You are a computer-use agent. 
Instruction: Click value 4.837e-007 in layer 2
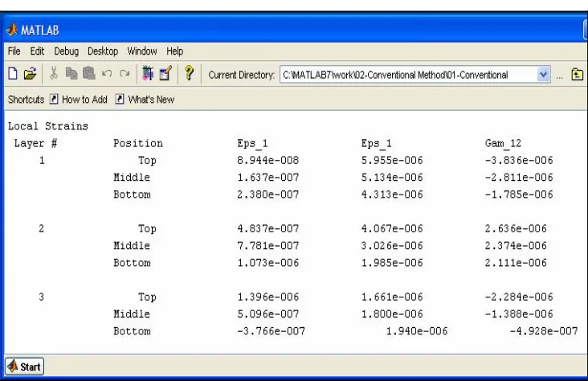click(x=268, y=229)
